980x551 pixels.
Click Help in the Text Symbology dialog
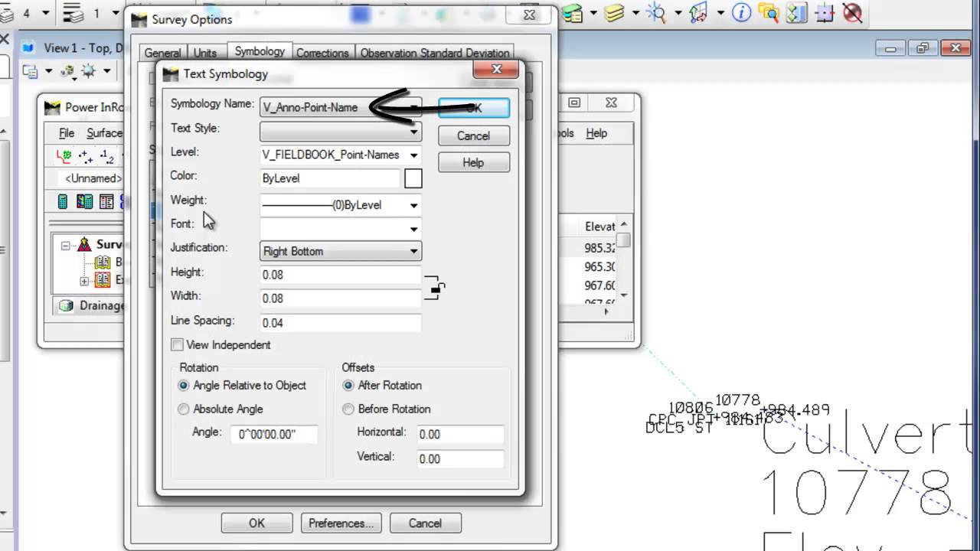click(x=473, y=162)
